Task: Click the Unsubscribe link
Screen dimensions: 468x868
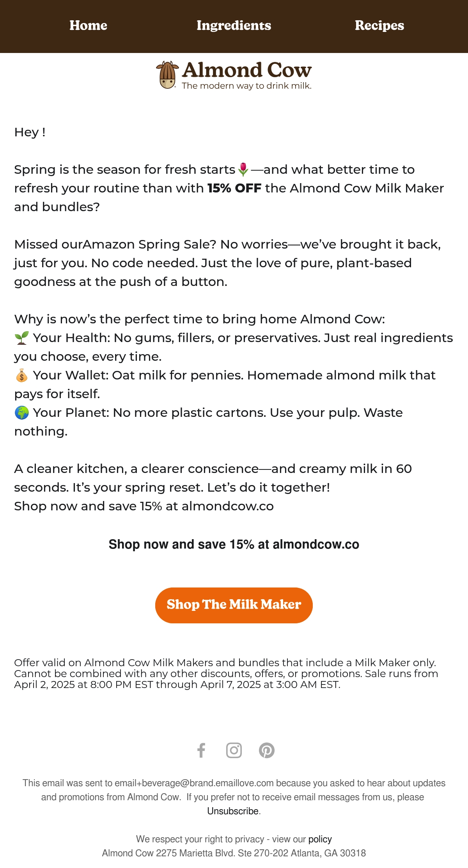Action: tap(233, 811)
